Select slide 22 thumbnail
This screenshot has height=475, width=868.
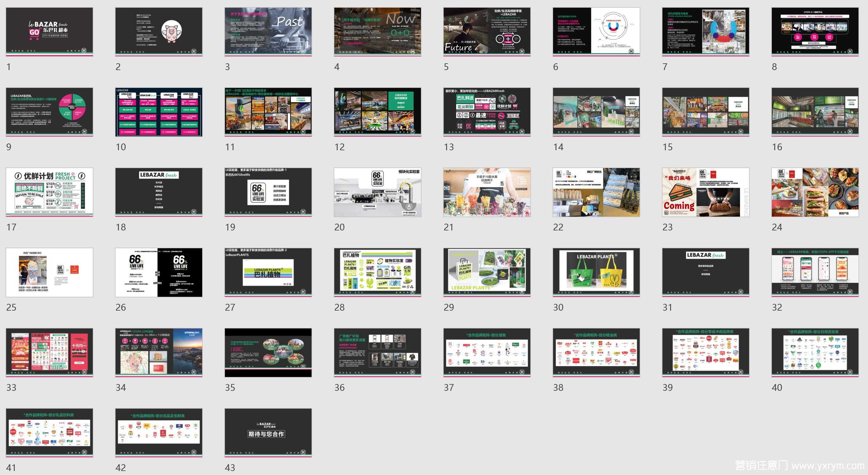click(x=596, y=192)
